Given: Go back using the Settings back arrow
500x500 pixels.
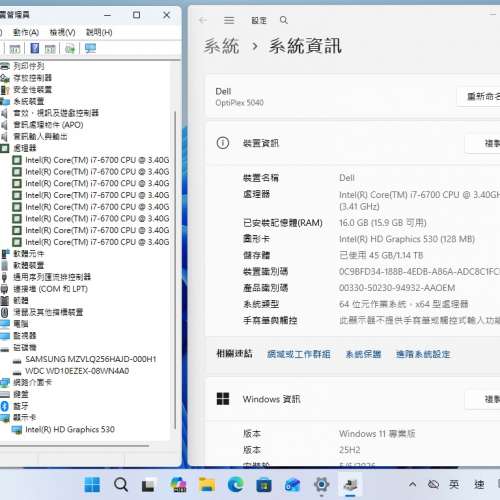Looking at the screenshot, I should click(x=203, y=20).
